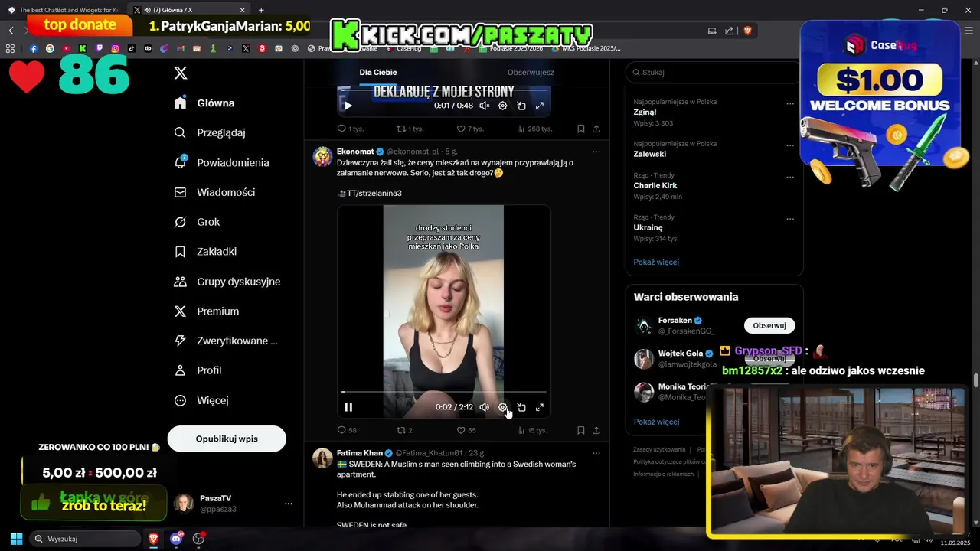Viewport: 980px width, 551px height.
Task: Open more options for Charlie Kirk trend
Action: (x=790, y=177)
